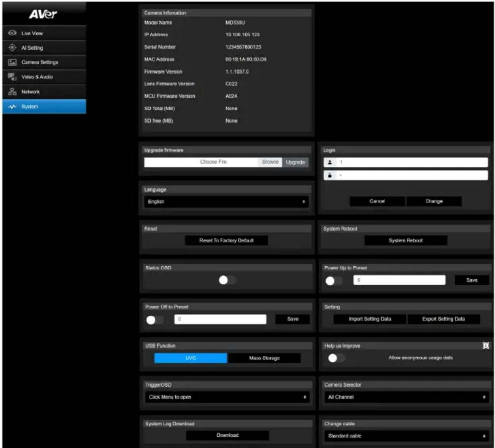Click MCU firmware version A024
The width and height of the screenshot is (495, 448).
pos(231,96)
